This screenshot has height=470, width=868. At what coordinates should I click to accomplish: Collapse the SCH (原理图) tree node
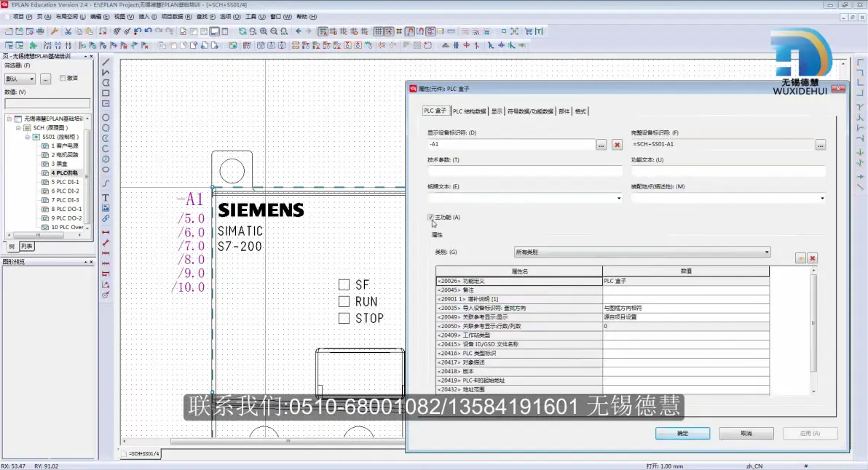coord(18,128)
